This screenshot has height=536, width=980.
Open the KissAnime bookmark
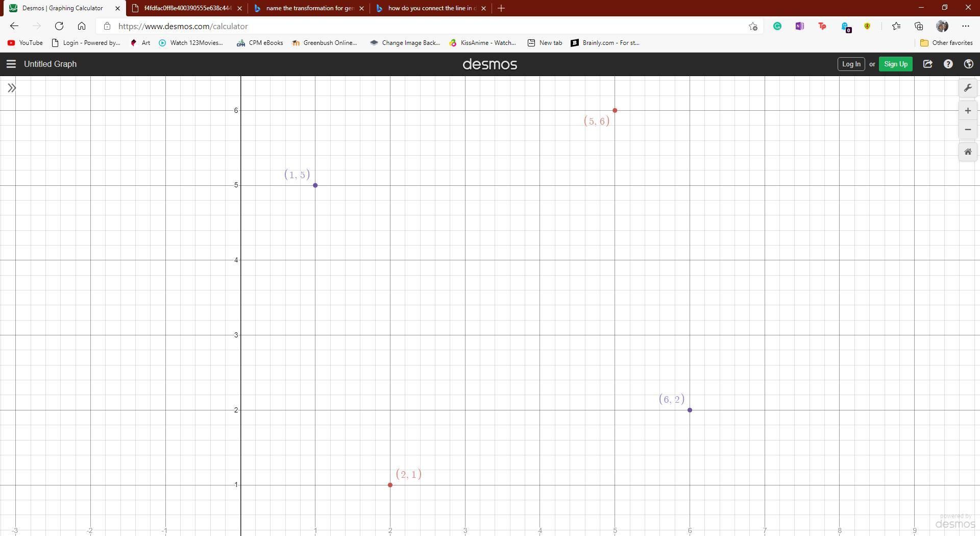tap(482, 43)
